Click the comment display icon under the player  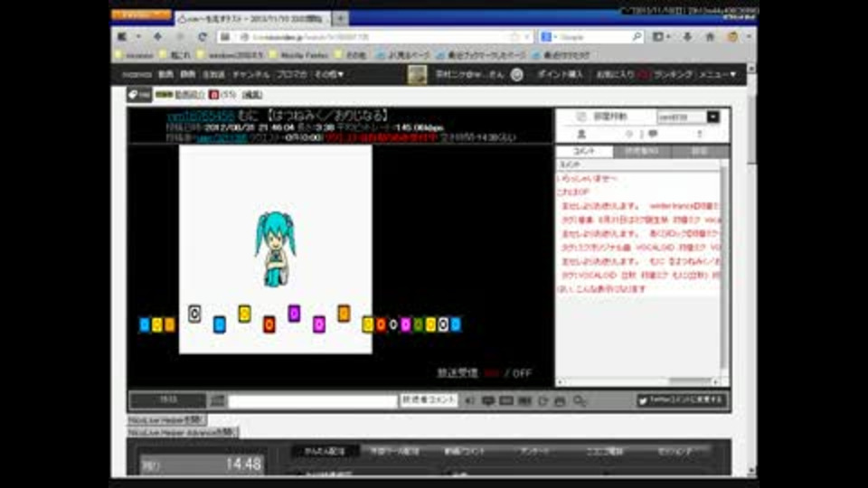coord(487,400)
